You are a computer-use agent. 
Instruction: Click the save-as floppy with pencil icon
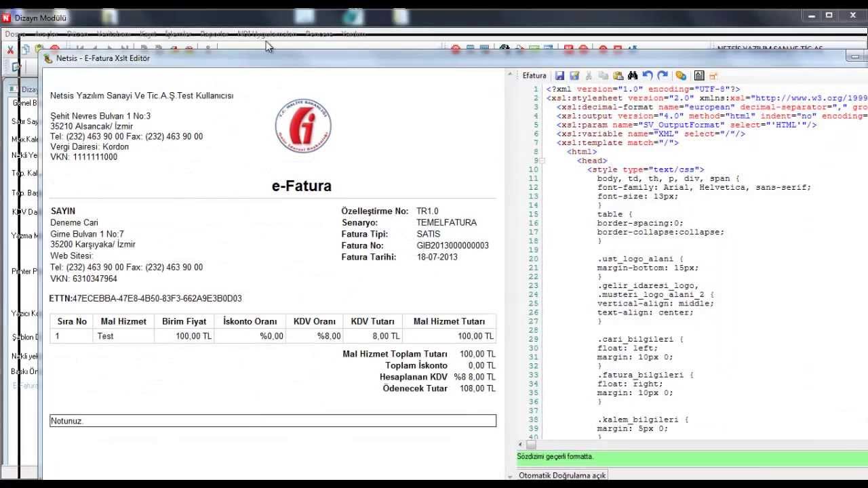[x=574, y=76]
